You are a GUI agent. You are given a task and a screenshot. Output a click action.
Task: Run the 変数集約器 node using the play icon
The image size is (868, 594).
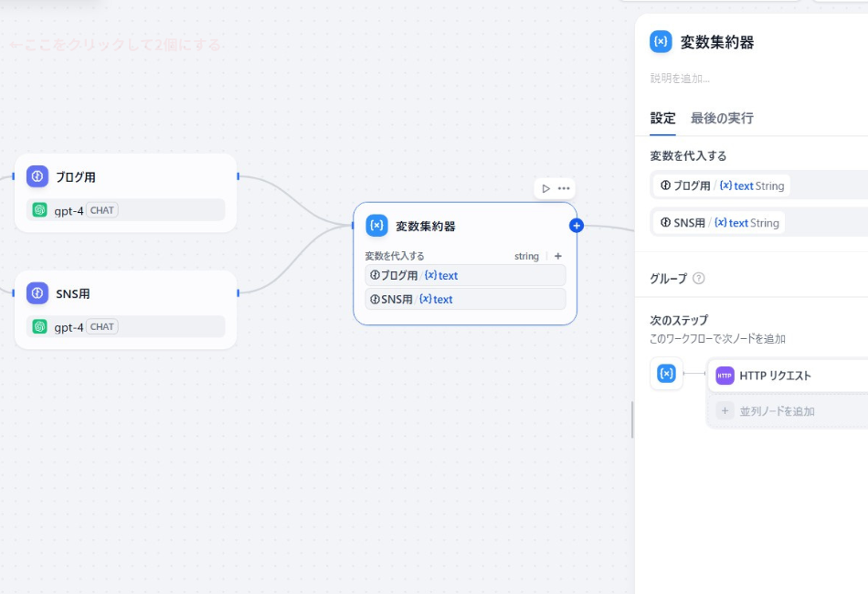click(x=545, y=187)
